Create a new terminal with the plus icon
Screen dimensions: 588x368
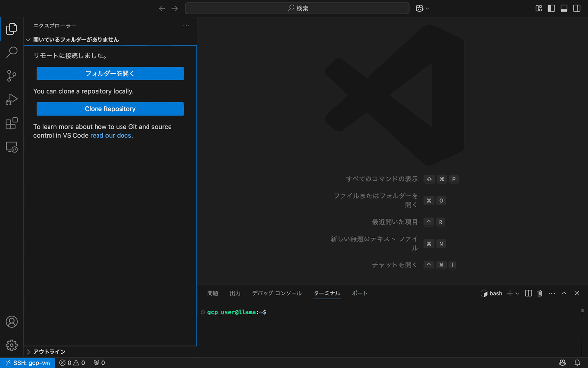[x=510, y=293]
